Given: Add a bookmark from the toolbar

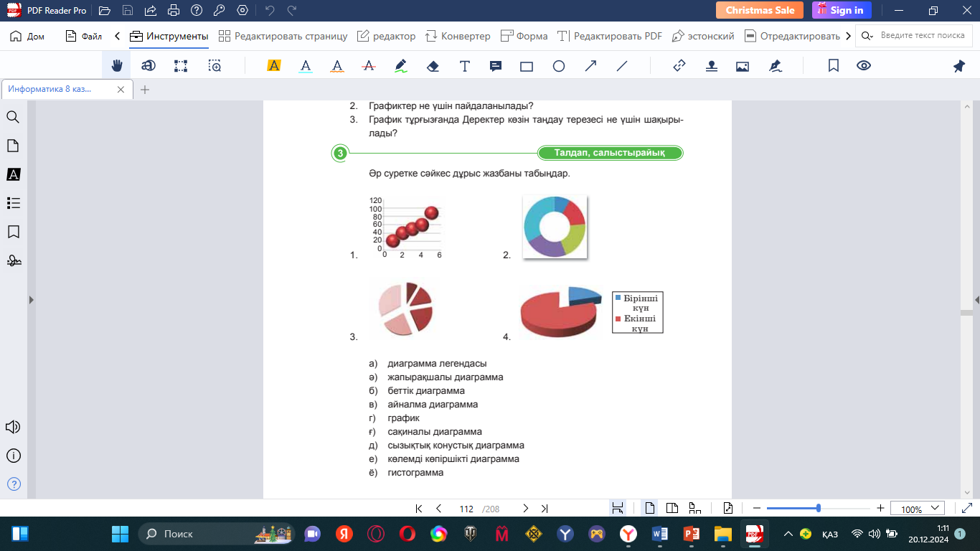Looking at the screenshot, I should click(x=834, y=66).
